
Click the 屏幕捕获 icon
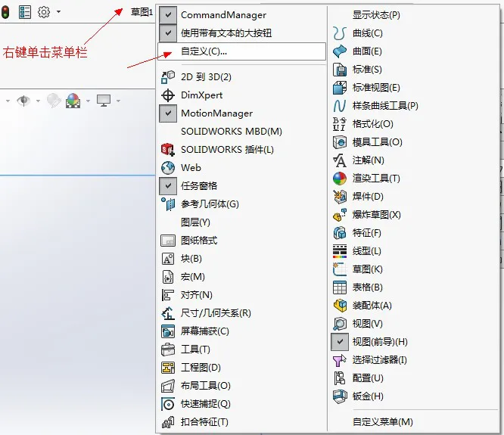point(168,331)
